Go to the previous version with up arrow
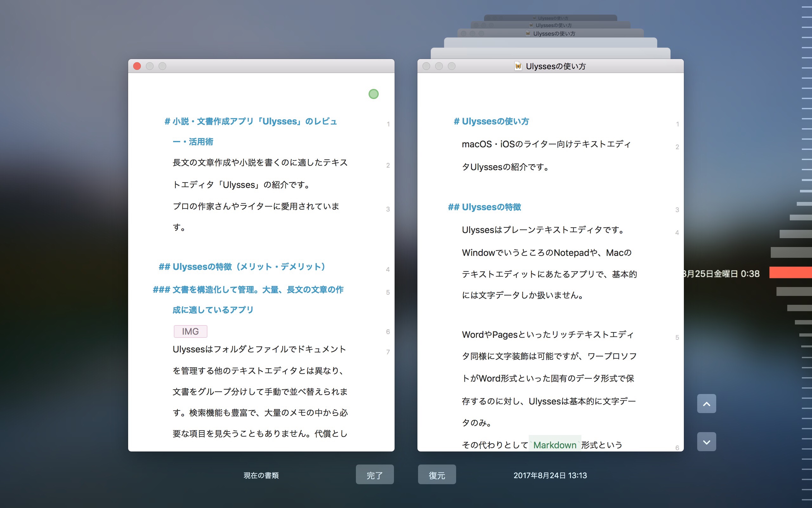Viewport: 812px width, 508px height. (x=706, y=404)
